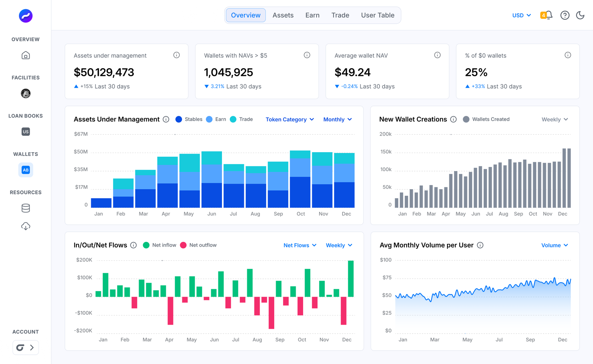Toggle the Net outflow legend series
593x364 pixels.
pyautogui.click(x=198, y=245)
